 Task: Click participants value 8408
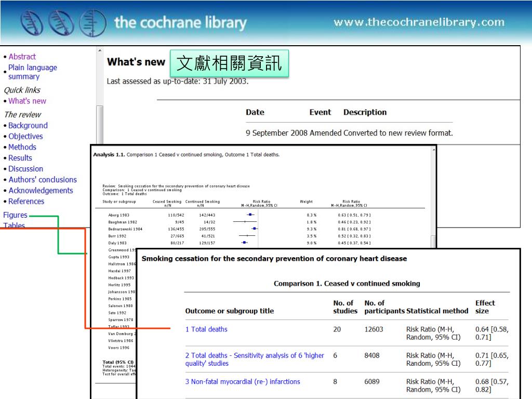(372, 355)
